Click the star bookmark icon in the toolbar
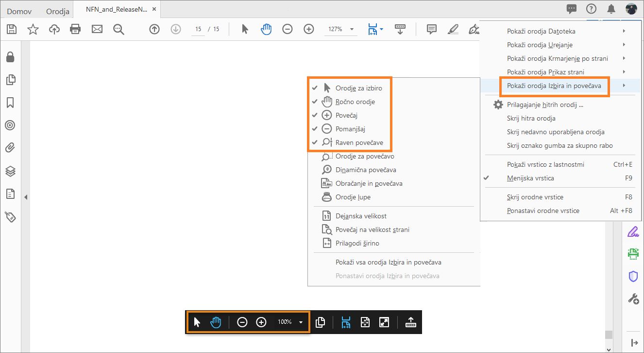 click(33, 29)
